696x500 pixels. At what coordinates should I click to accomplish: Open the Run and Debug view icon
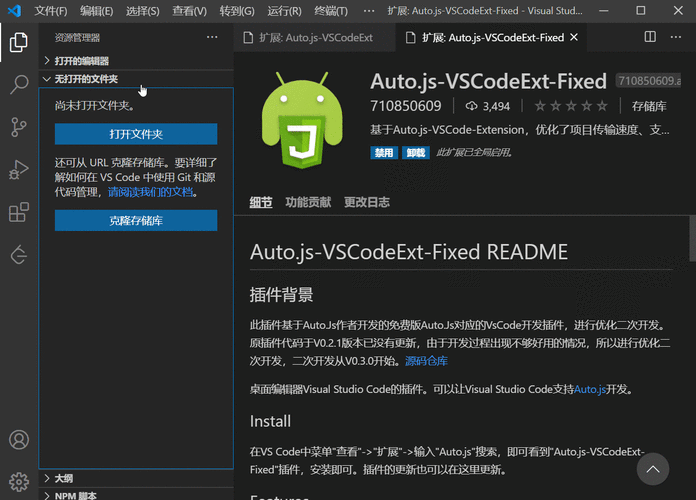(19, 170)
